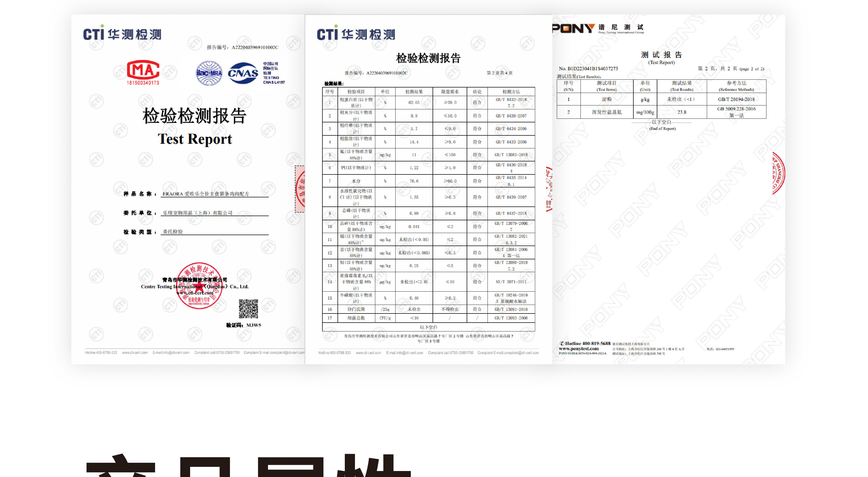Screen dimensions: 868x477
Task: Click the CNAS accreditation logo
Action: [243, 73]
